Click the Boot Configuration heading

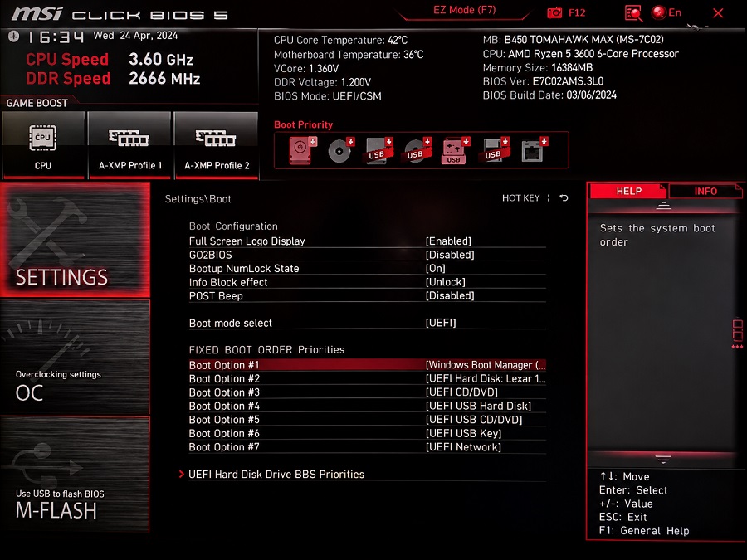click(233, 226)
